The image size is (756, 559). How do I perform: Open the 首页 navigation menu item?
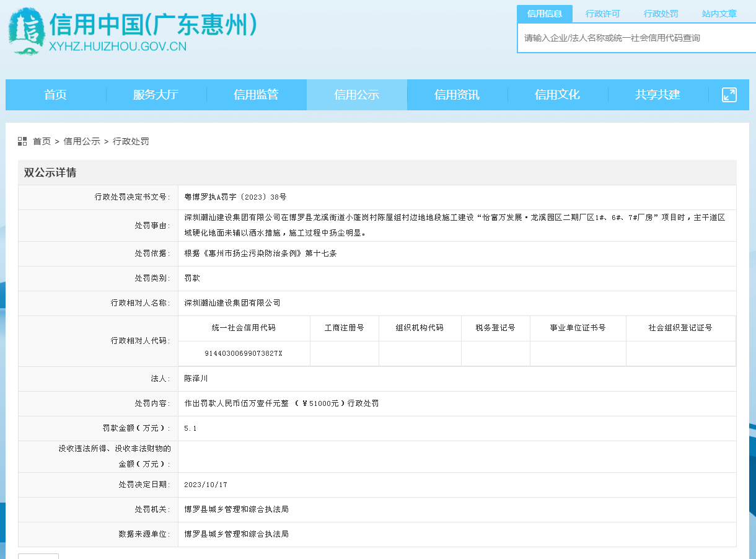pyautogui.click(x=56, y=95)
